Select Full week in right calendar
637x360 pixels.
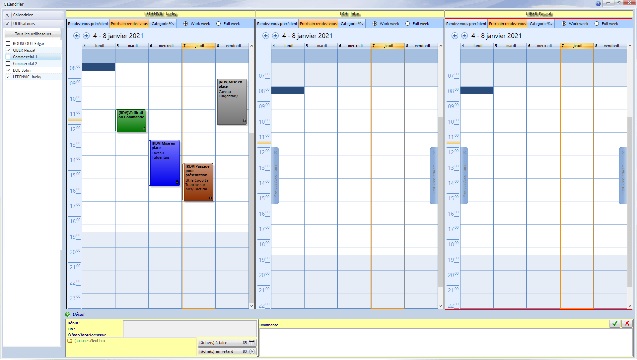607,24
